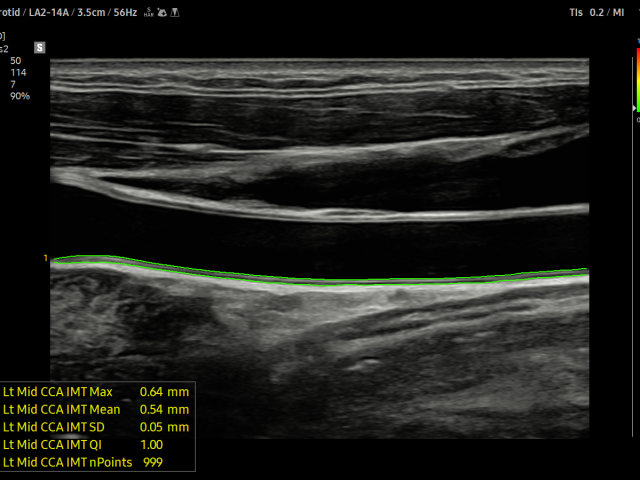
Task: Select the Lt Mid CCA IMT SD row
Action: pos(97,427)
